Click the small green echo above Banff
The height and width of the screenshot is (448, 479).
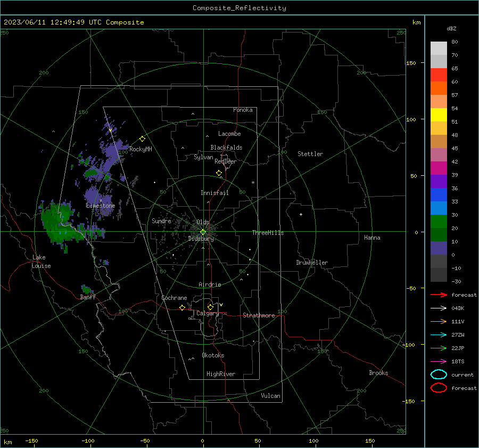click(x=87, y=289)
